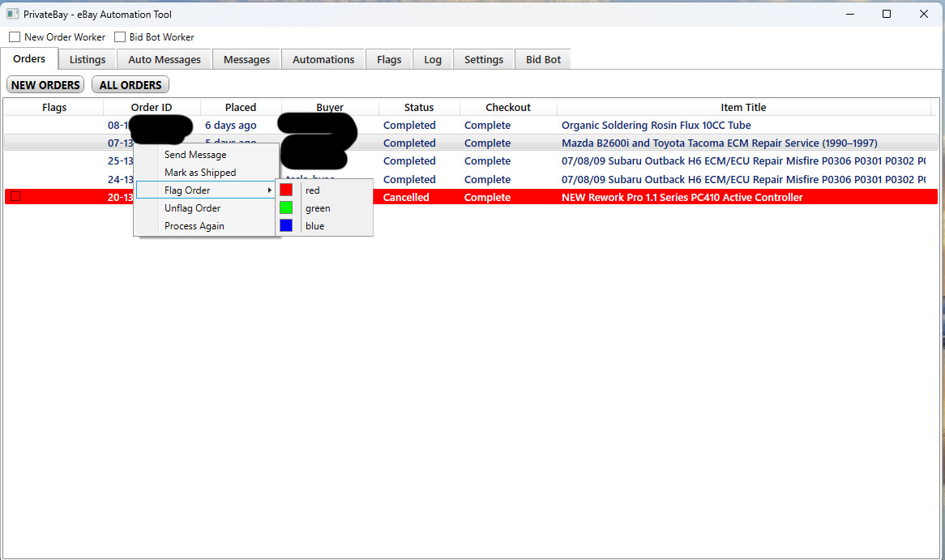Open the Settings tab
The height and width of the screenshot is (560, 945).
coord(484,60)
